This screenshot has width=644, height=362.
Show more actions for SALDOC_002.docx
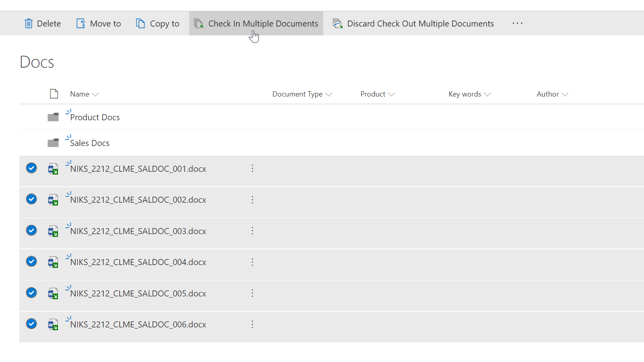tap(252, 200)
